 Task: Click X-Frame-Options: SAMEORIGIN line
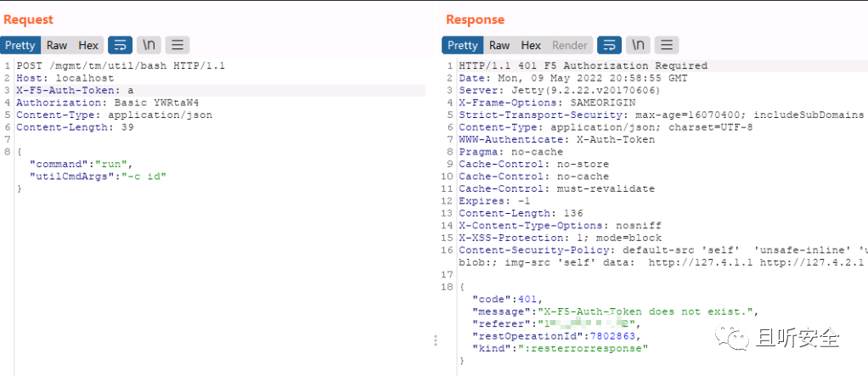pos(547,103)
